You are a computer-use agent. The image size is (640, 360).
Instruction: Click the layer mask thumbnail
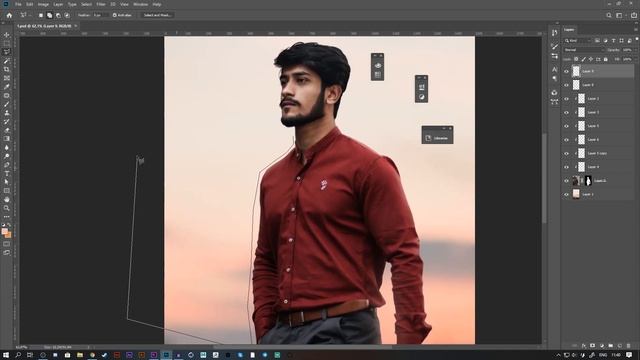pyautogui.click(x=588, y=181)
